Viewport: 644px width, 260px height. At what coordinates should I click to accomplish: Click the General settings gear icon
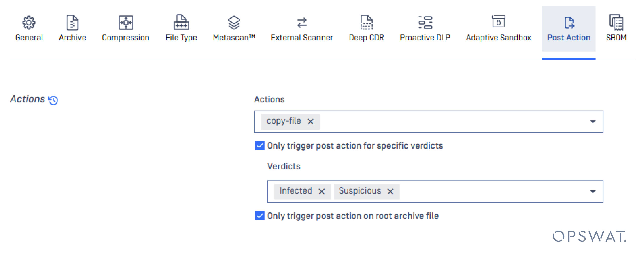[x=29, y=22]
